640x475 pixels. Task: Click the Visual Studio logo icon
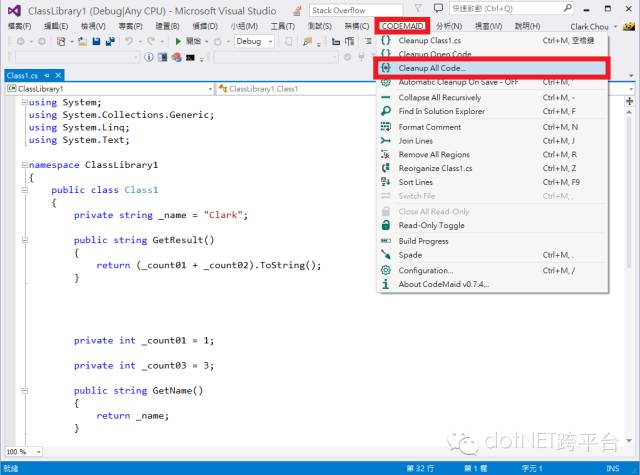(x=14, y=11)
